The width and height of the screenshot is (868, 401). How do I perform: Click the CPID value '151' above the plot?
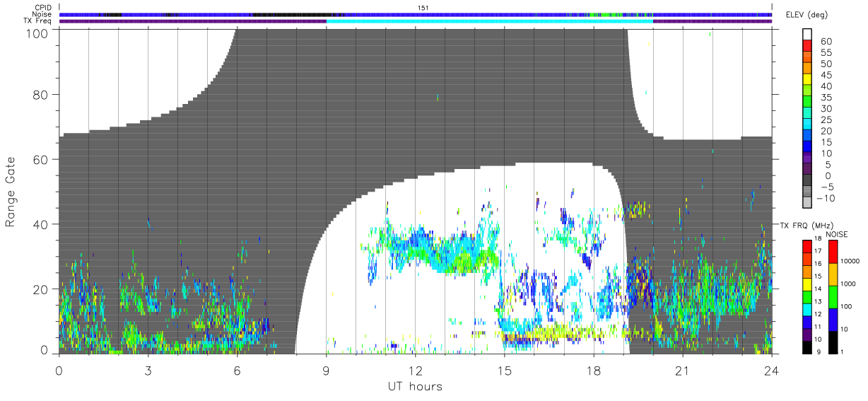pyautogui.click(x=423, y=8)
